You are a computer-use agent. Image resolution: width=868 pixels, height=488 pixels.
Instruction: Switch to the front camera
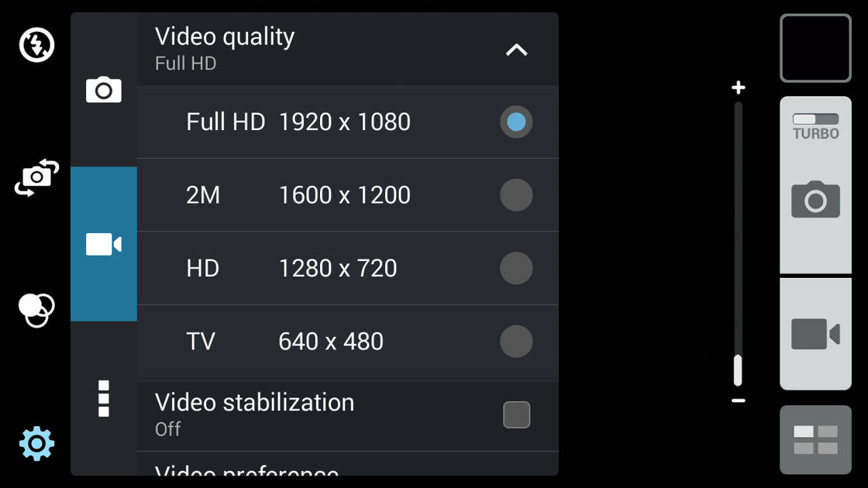[x=36, y=178]
